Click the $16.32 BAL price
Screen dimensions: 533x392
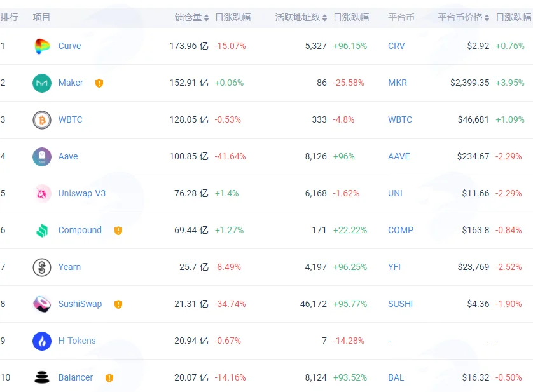(x=476, y=377)
